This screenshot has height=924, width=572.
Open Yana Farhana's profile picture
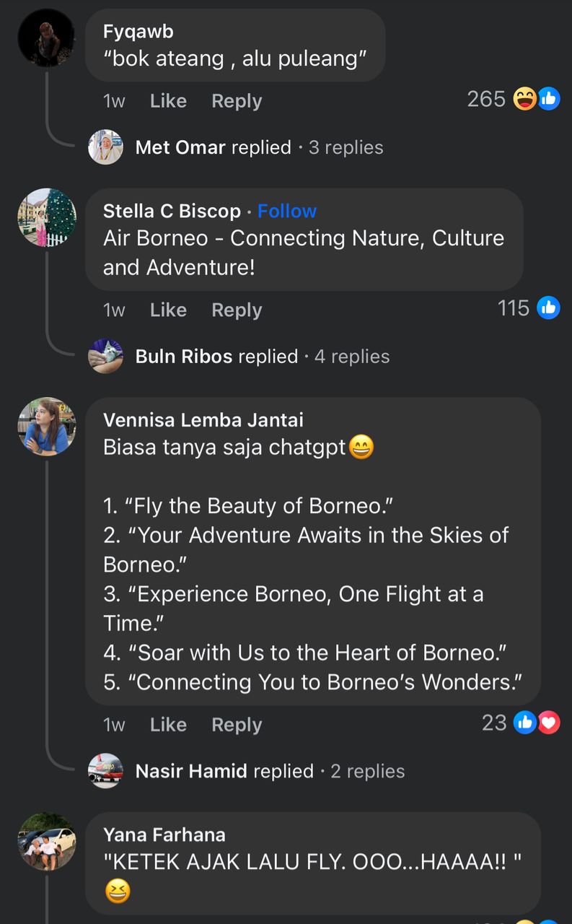pyautogui.click(x=46, y=841)
